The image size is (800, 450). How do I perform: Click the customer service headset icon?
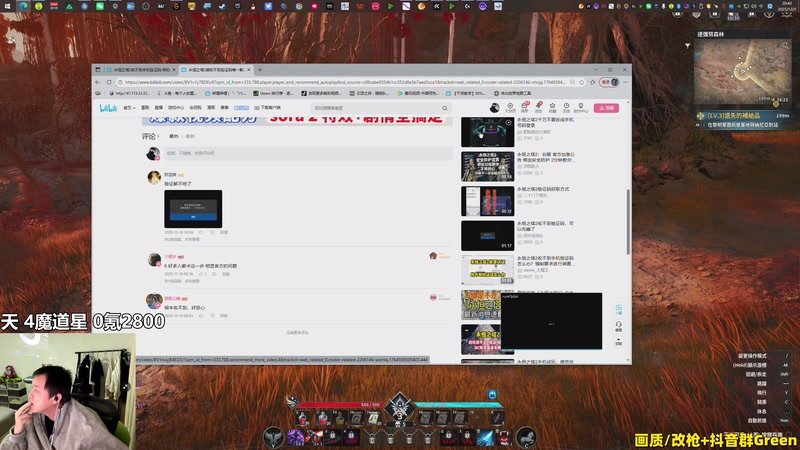pos(618,326)
